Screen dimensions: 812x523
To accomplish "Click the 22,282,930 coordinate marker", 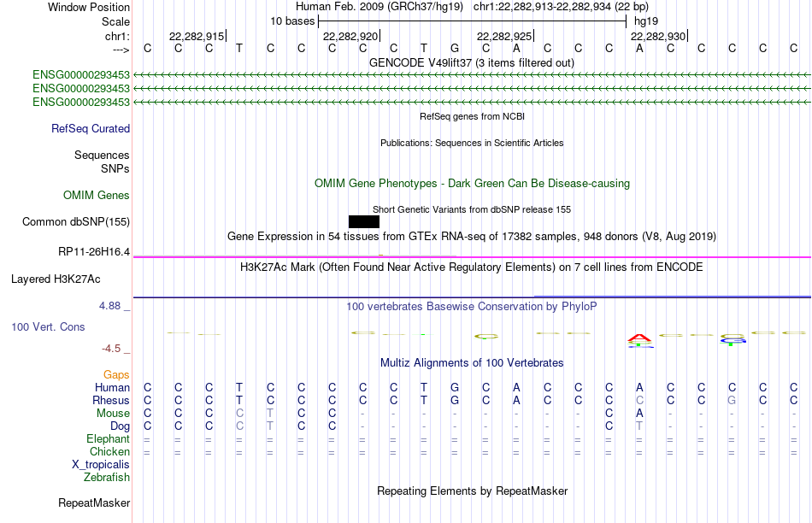I will (658, 36).
